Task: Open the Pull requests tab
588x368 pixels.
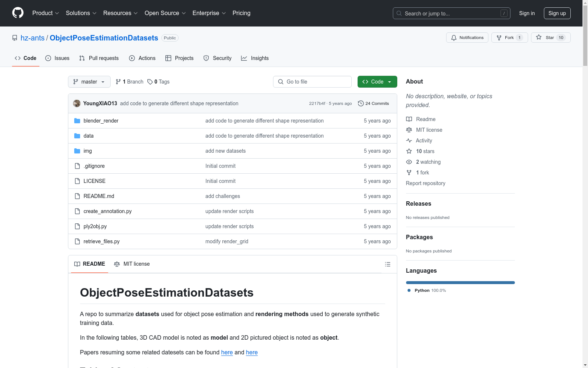Action: click(x=99, y=58)
